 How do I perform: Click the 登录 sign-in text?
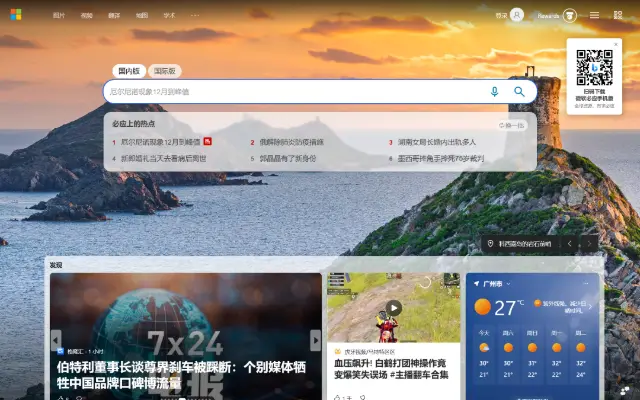(x=501, y=16)
